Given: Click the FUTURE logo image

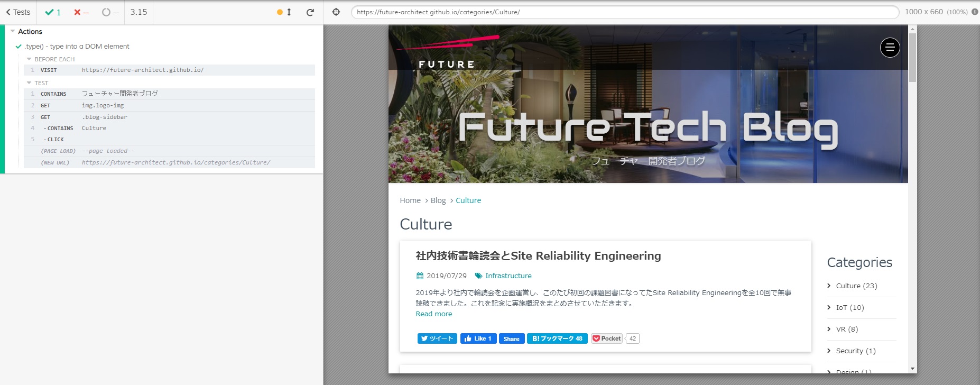Looking at the screenshot, I should pos(448,52).
